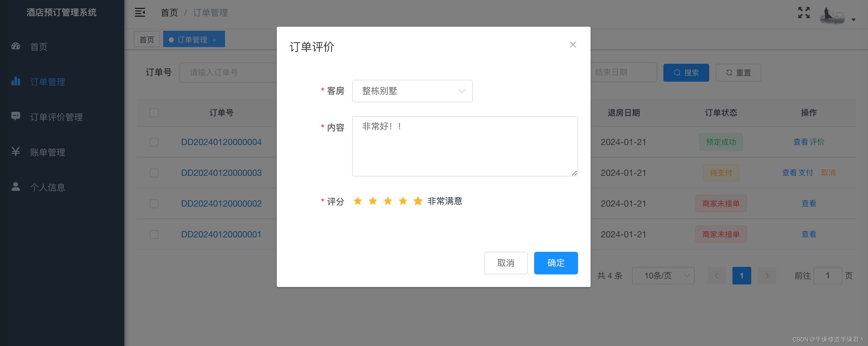
Task: Click the dashboard icon next to 首页
Action: (x=15, y=46)
